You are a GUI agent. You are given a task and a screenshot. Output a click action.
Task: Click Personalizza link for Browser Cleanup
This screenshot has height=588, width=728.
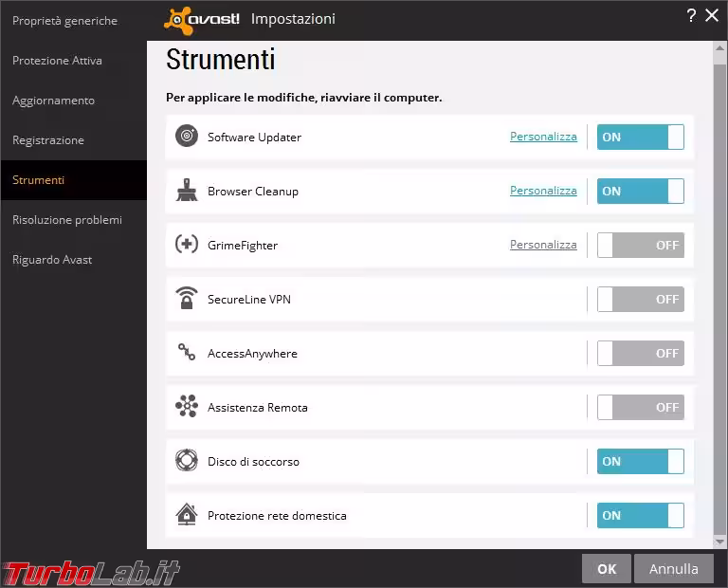pos(543,191)
